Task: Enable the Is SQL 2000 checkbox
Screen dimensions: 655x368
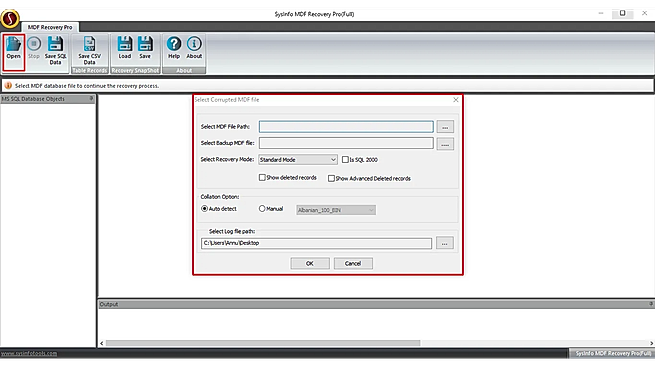Action: 345,160
